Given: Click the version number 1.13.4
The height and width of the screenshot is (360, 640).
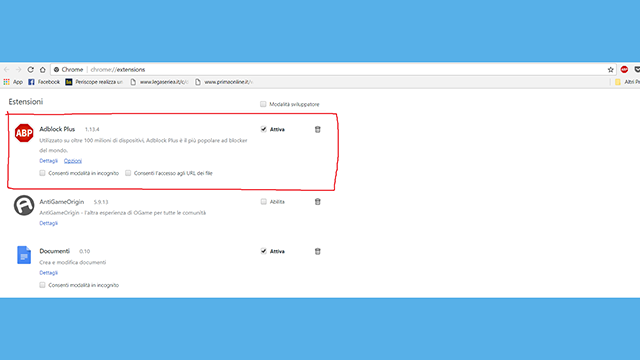Looking at the screenshot, I should [x=92, y=129].
